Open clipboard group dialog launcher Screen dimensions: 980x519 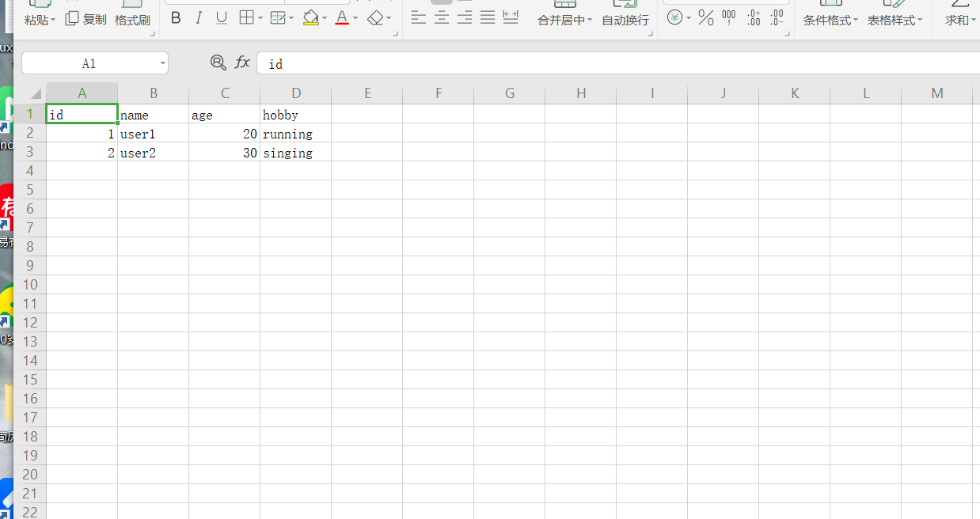pyautogui.click(x=154, y=34)
